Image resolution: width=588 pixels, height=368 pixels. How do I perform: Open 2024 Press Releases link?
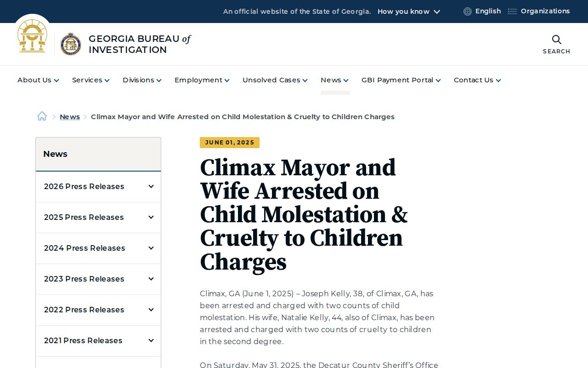click(85, 248)
